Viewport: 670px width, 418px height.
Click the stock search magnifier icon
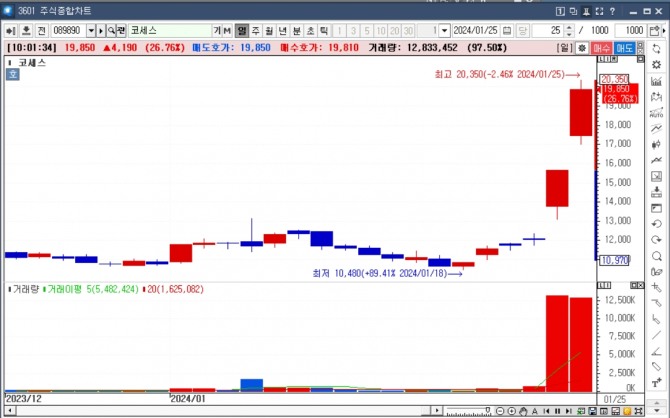(x=111, y=31)
